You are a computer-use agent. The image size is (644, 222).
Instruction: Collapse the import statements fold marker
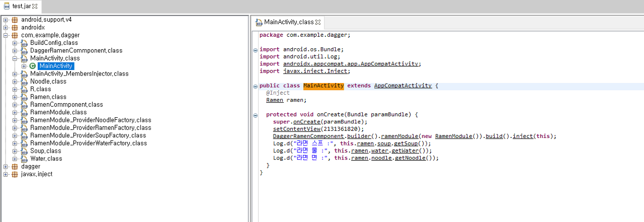point(255,50)
